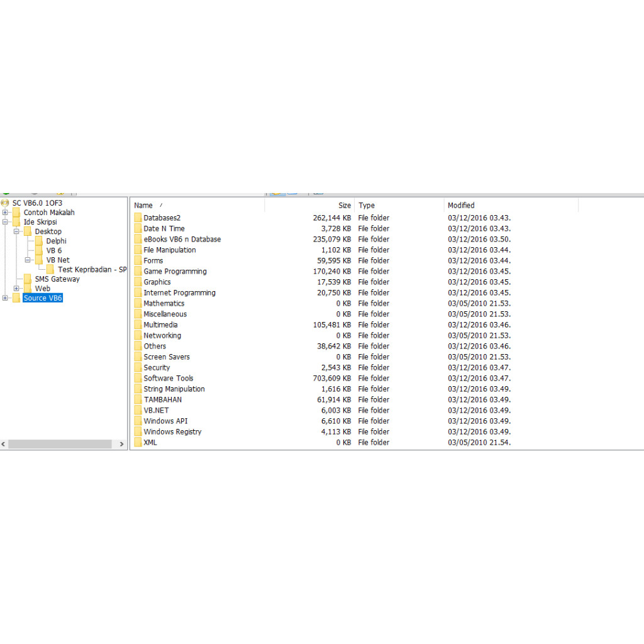Select SC VB6.0 1OF3 root label

(37, 203)
